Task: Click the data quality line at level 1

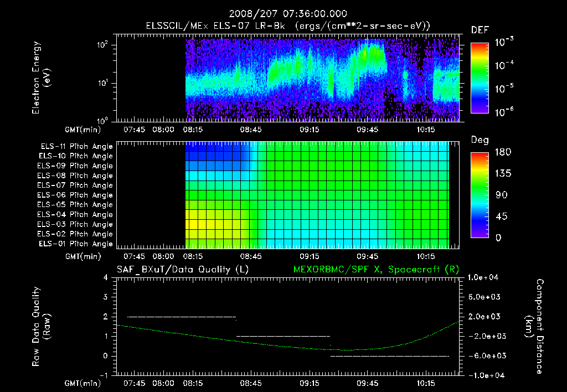Action: tap(283, 336)
